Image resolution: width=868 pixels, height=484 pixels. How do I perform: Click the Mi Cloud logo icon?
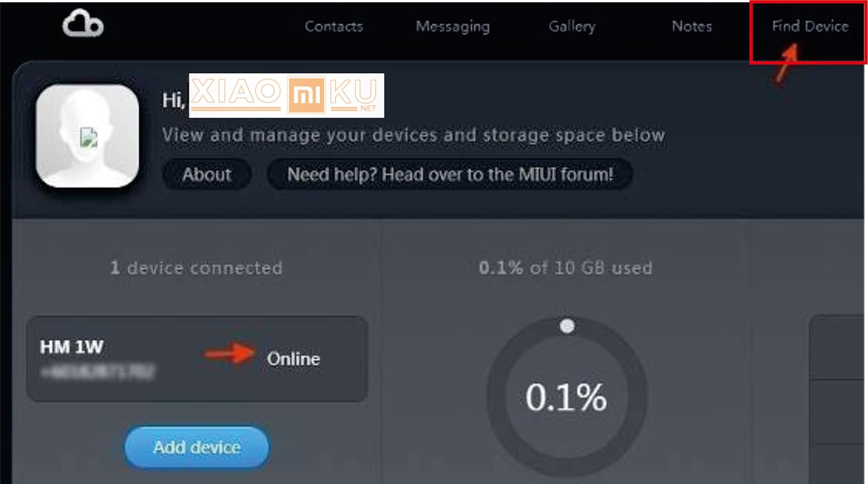tap(82, 24)
